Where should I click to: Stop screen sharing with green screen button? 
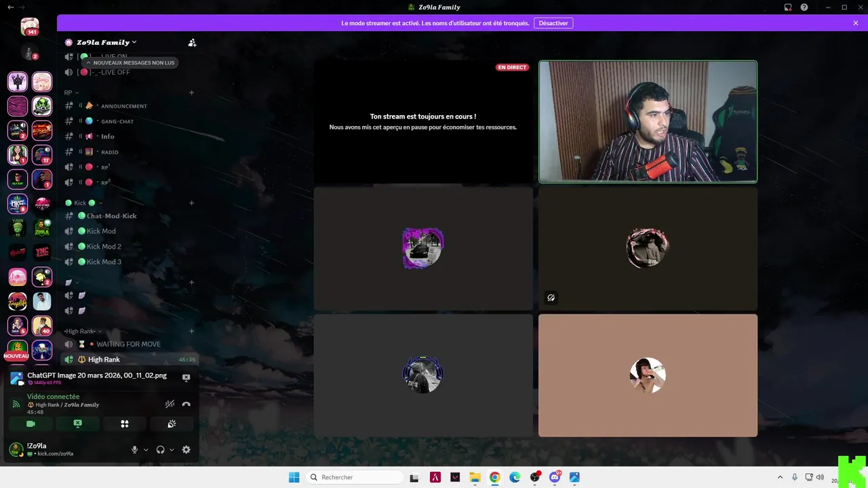[x=77, y=424]
